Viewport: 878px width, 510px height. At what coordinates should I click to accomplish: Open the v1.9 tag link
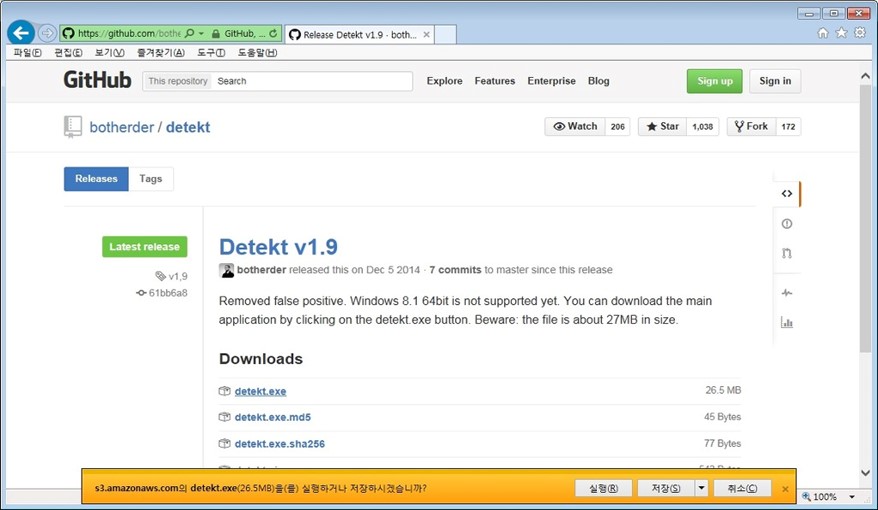171,276
